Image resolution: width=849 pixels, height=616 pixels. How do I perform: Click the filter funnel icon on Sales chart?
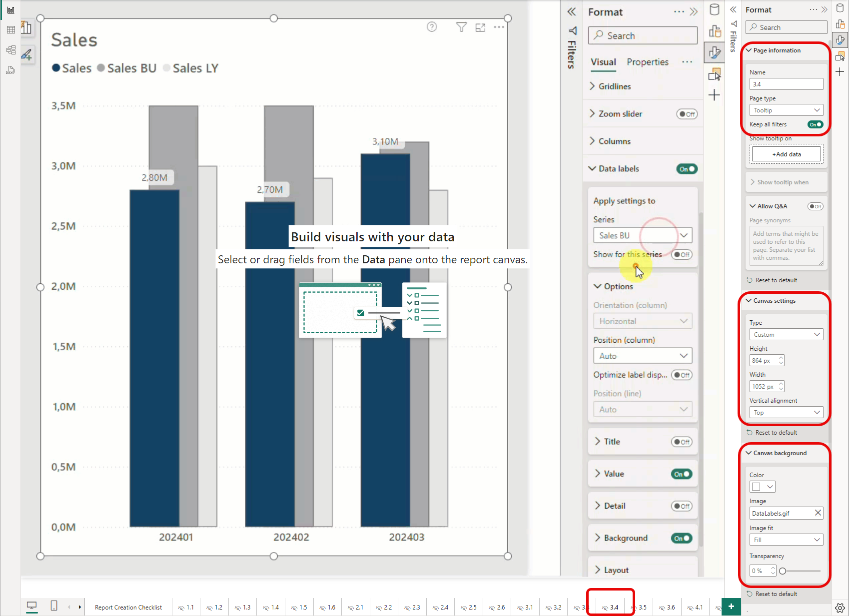(462, 27)
